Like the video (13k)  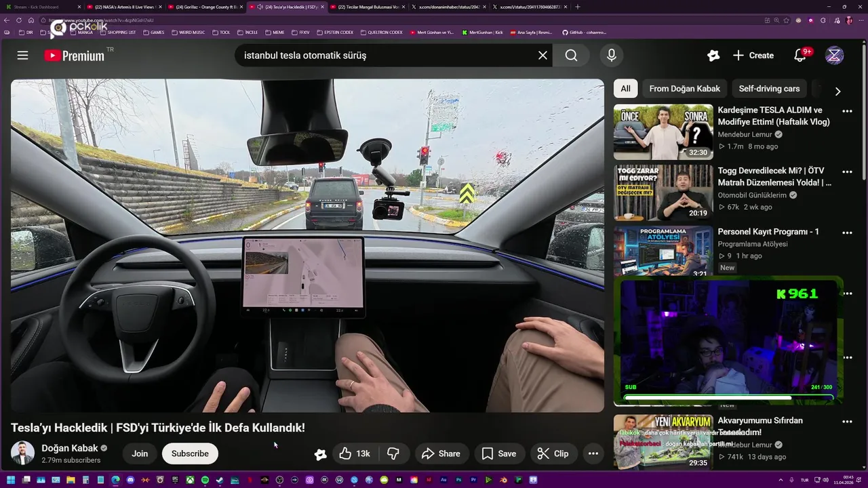(355, 453)
